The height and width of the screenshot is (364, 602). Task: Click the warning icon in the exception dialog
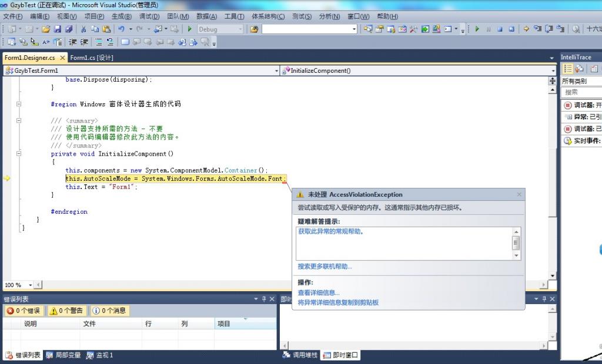(300, 195)
